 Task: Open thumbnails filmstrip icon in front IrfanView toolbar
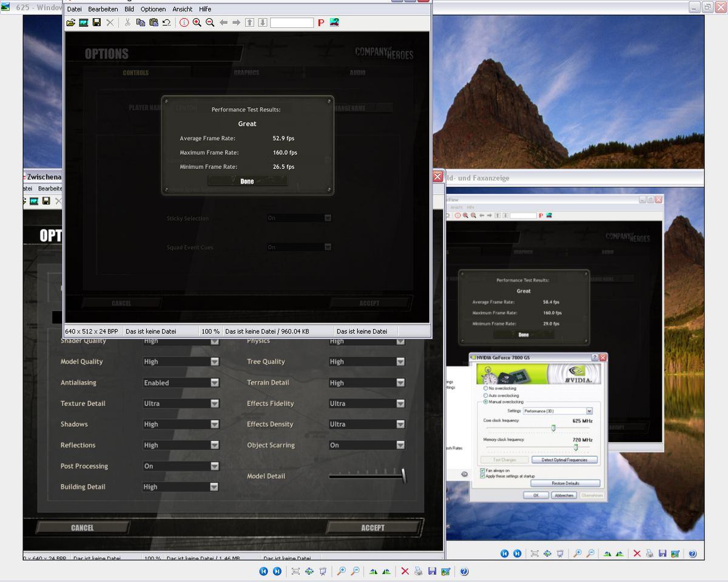[83, 22]
